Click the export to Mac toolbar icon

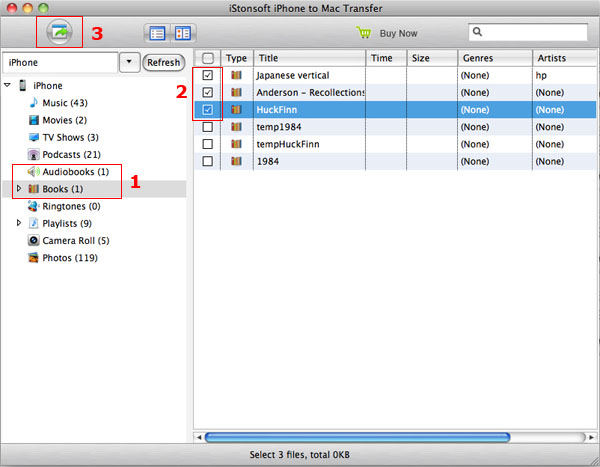59,32
